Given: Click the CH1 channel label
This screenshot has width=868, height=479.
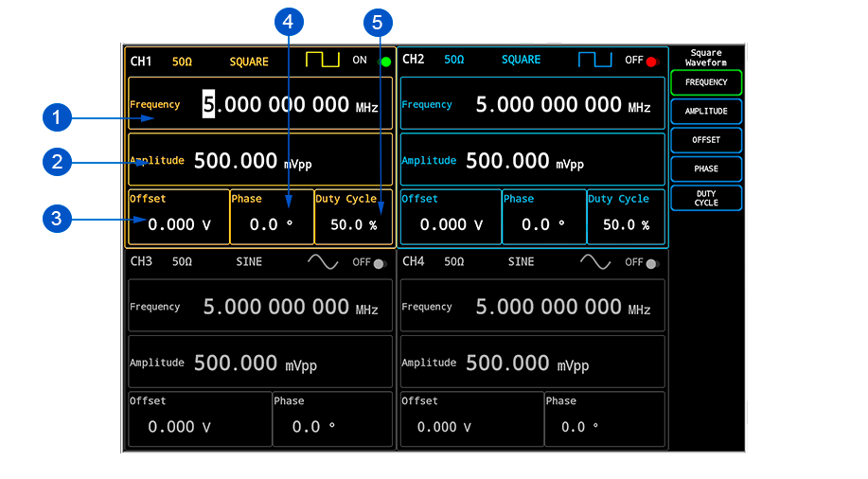Looking at the screenshot, I should pyautogui.click(x=141, y=61).
